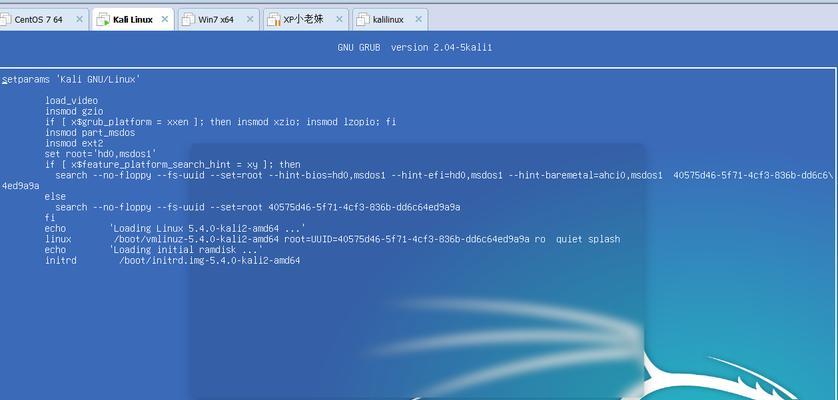Click the initrd /boot/initrd.img-5.4.0-kali2-amd64 line
This screenshot has height=400, width=838.
pyautogui.click(x=172, y=260)
